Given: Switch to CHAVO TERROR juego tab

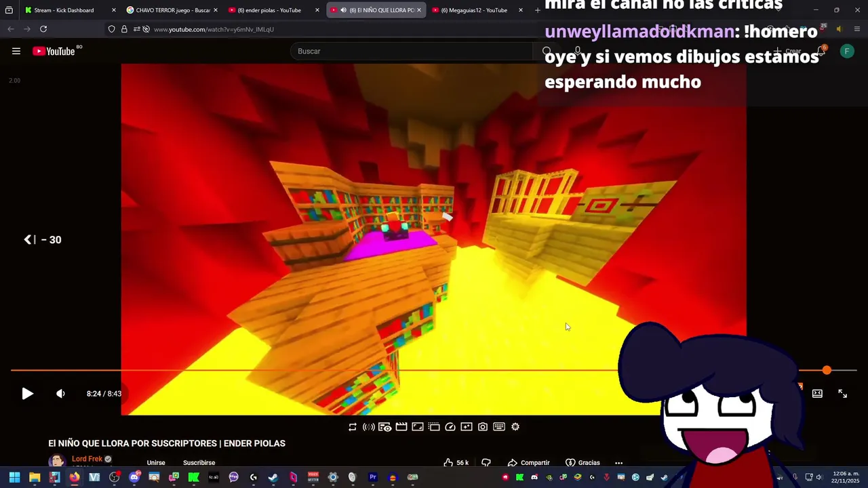Looking at the screenshot, I should tap(172, 10).
